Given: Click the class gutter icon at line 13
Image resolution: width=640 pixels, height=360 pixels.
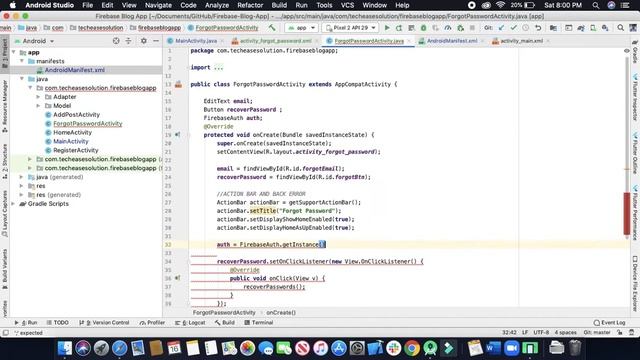Looking at the screenshot, I should coord(178,84).
